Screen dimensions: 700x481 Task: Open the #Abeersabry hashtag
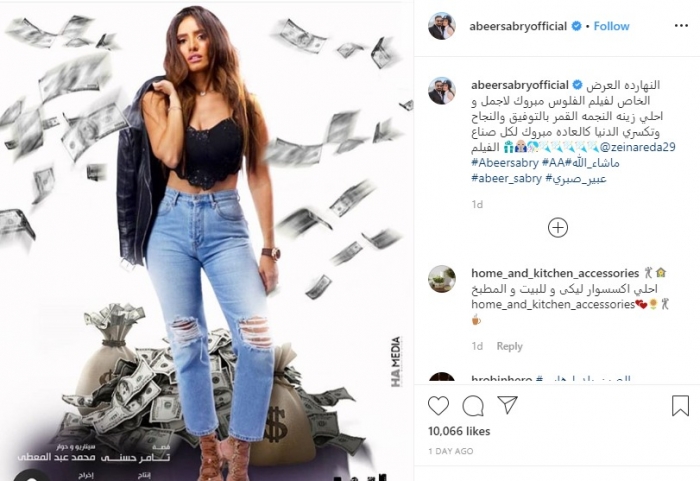pyautogui.click(x=504, y=163)
